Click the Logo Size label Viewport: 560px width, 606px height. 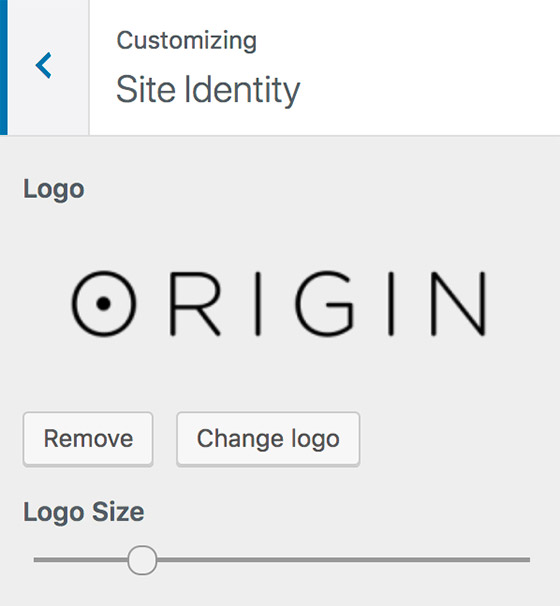(84, 512)
